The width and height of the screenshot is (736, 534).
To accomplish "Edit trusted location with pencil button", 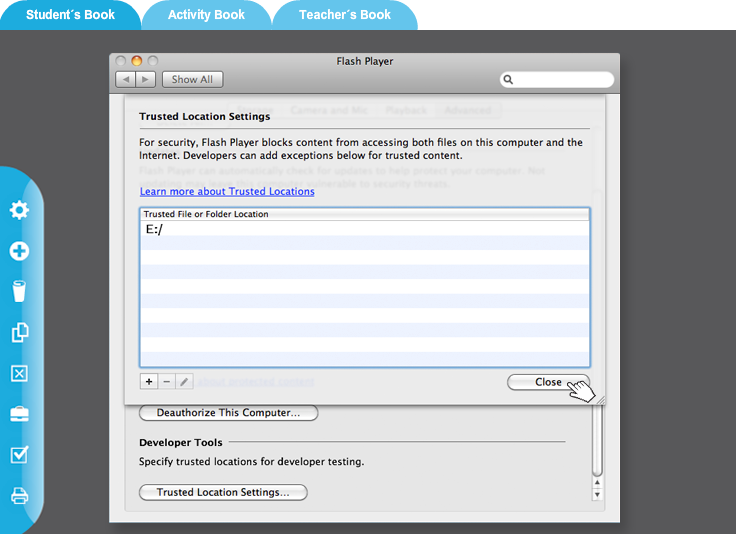I will [x=184, y=381].
